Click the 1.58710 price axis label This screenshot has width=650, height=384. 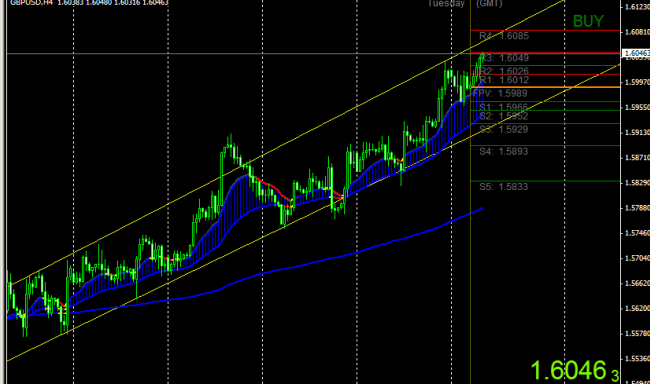(637, 158)
